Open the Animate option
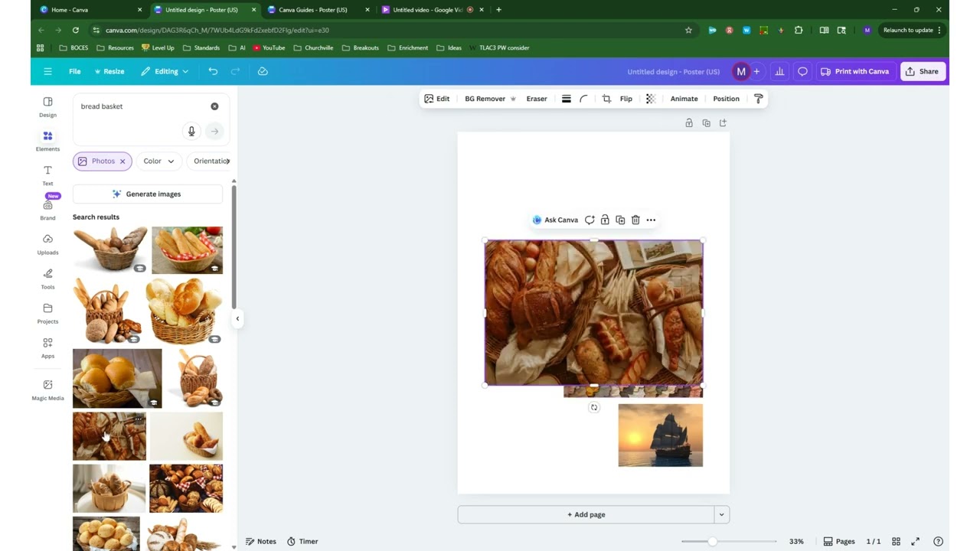The width and height of the screenshot is (980, 551). click(684, 99)
